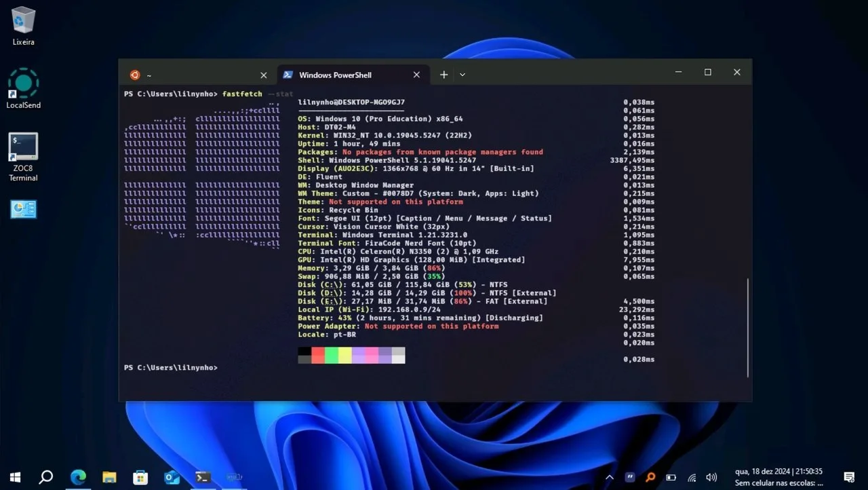Open the Windows Start menu
The width and height of the screenshot is (868, 490).
15,477
